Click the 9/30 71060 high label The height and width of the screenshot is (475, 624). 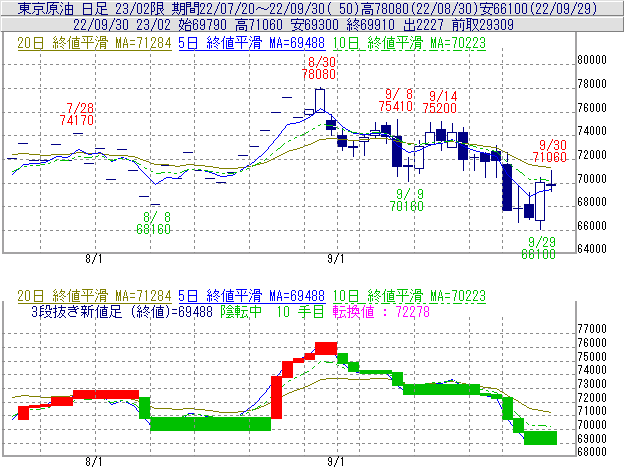[550, 151]
